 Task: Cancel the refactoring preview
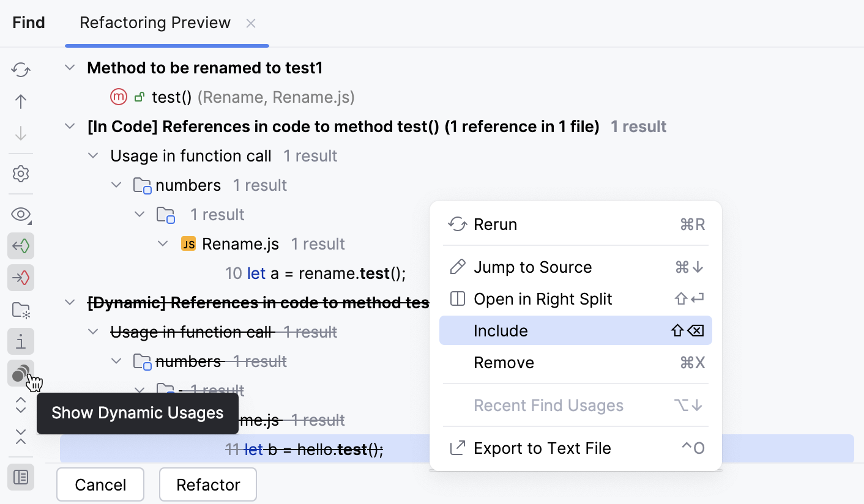pos(100,484)
